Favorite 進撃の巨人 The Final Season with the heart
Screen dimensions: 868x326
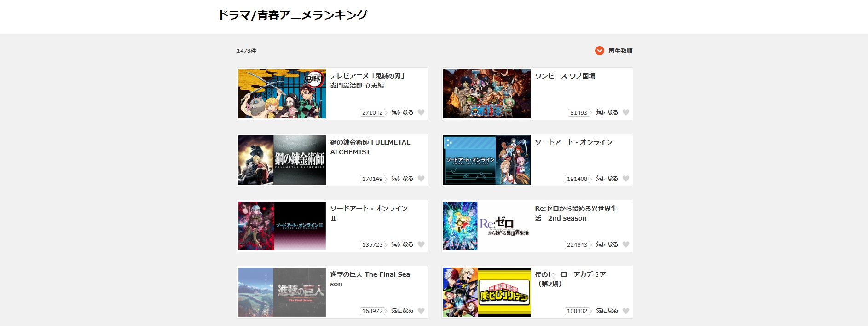click(421, 311)
